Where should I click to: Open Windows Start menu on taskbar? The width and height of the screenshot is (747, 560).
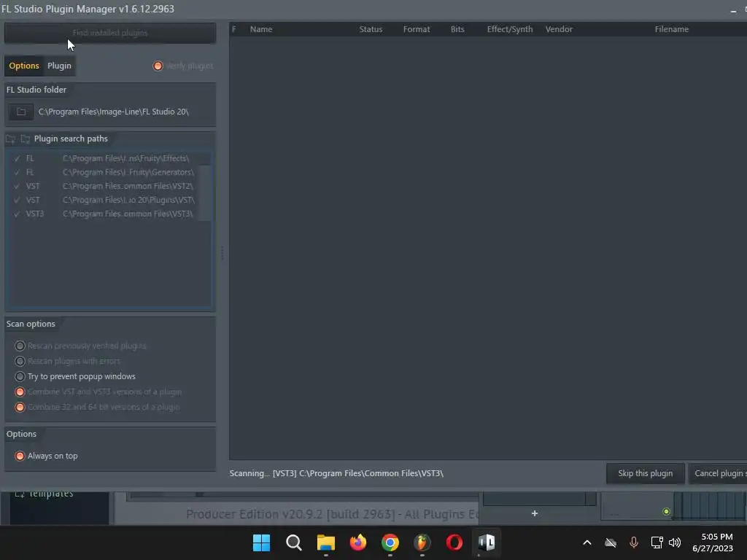(262, 542)
